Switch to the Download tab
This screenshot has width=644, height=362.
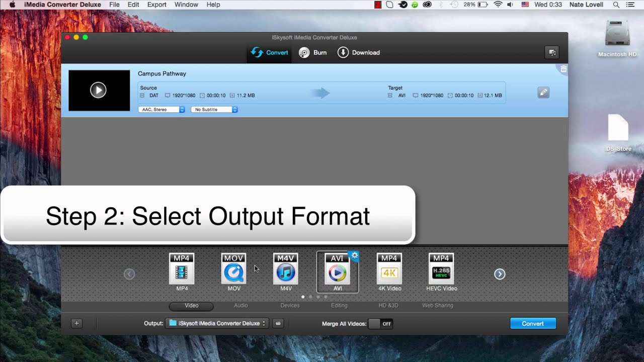pos(359,52)
